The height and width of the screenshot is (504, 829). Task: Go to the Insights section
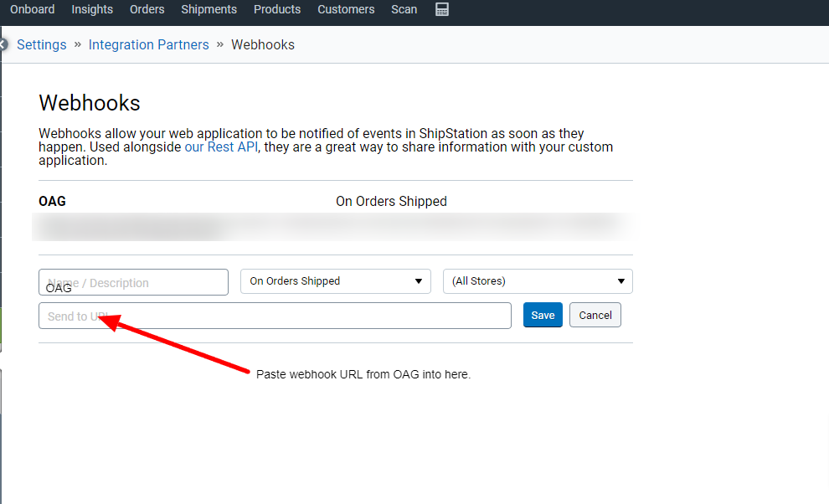[92, 9]
